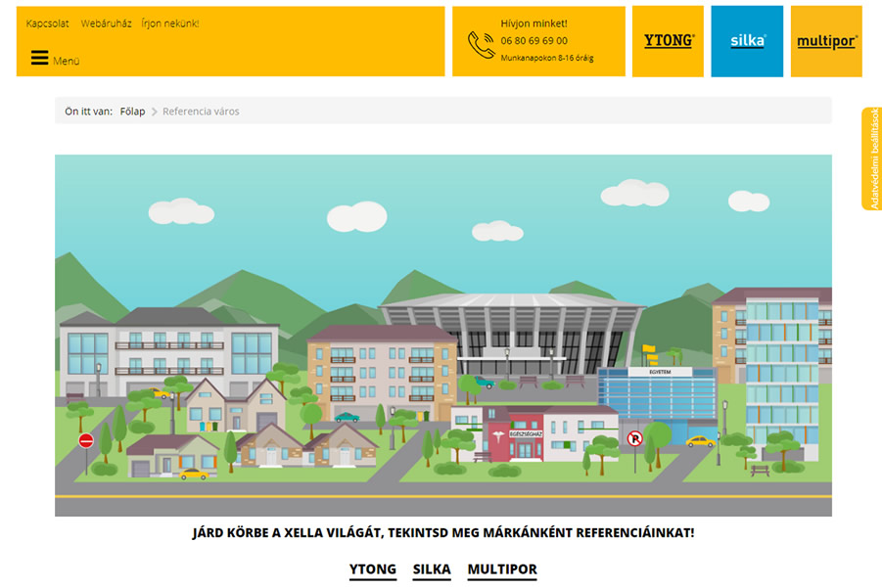Click the teal car in front of stadium
Image resolution: width=882 pixels, height=588 pixels.
[485, 383]
